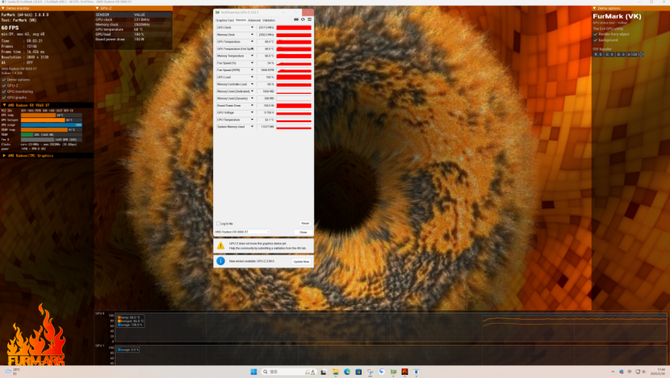The width and height of the screenshot is (670, 378).
Task: Click the blue info icon about new version
Action: (x=220, y=261)
